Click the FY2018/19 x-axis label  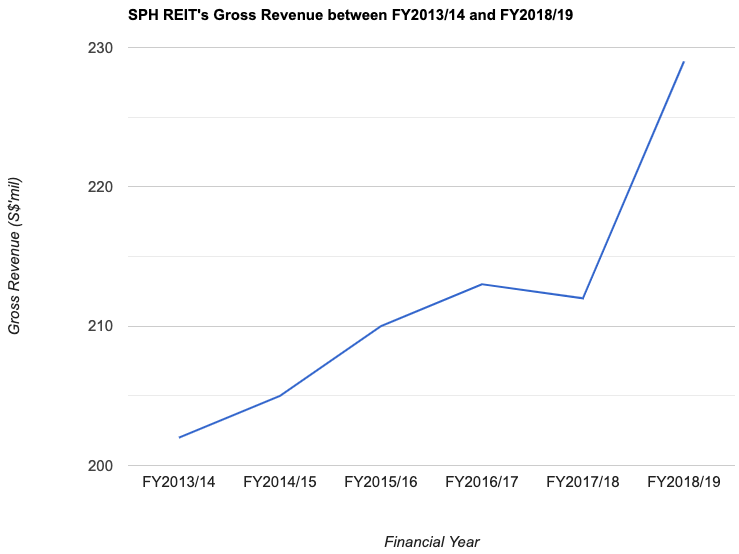click(684, 482)
